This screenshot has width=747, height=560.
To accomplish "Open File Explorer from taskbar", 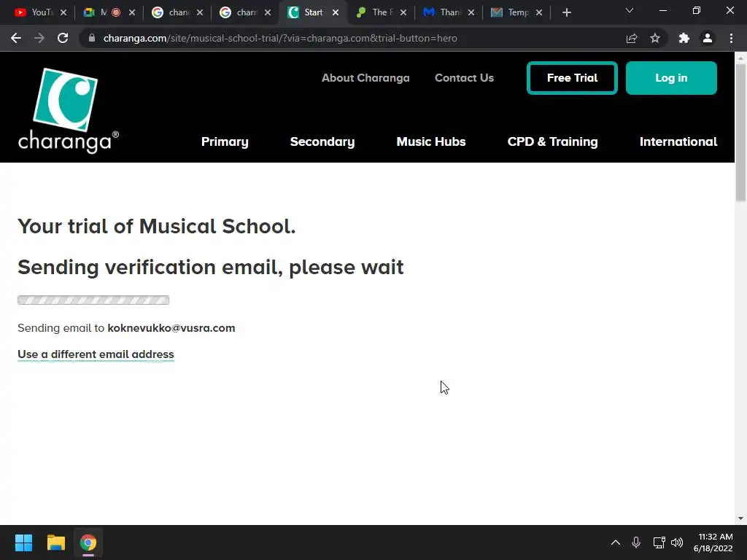I will [55, 542].
